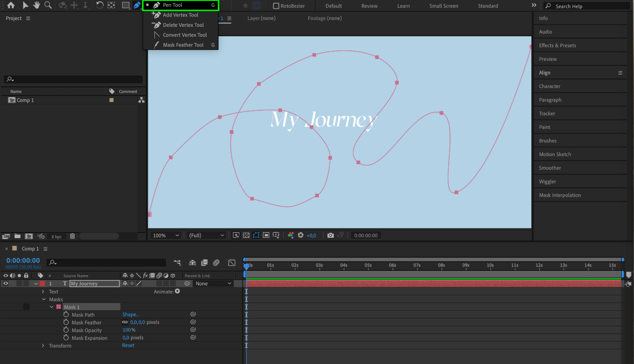The width and height of the screenshot is (634, 364).
Task: Choose Convert Vertex Tool from menu
Action: coord(185,35)
